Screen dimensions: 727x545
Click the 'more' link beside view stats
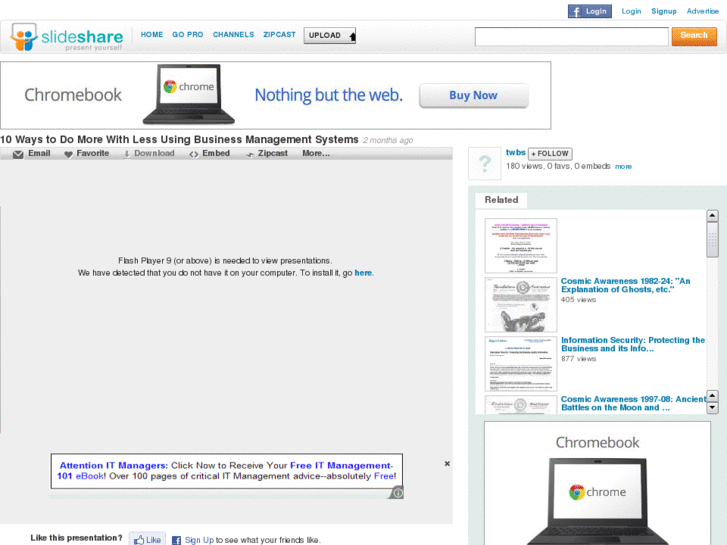coord(623,167)
